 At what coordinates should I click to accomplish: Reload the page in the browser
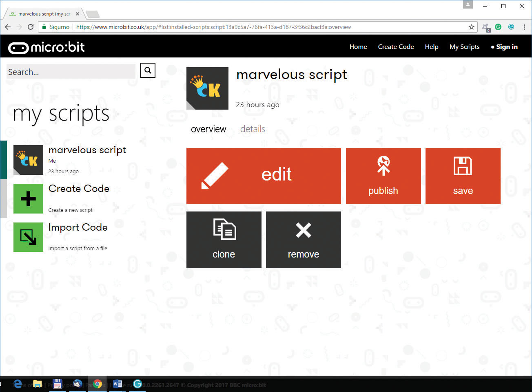point(31,27)
